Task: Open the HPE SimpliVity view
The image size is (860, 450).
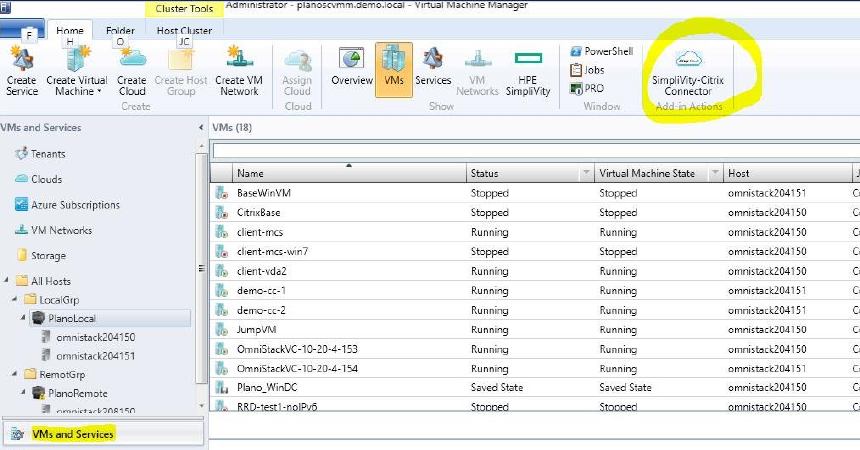Action: [528, 72]
